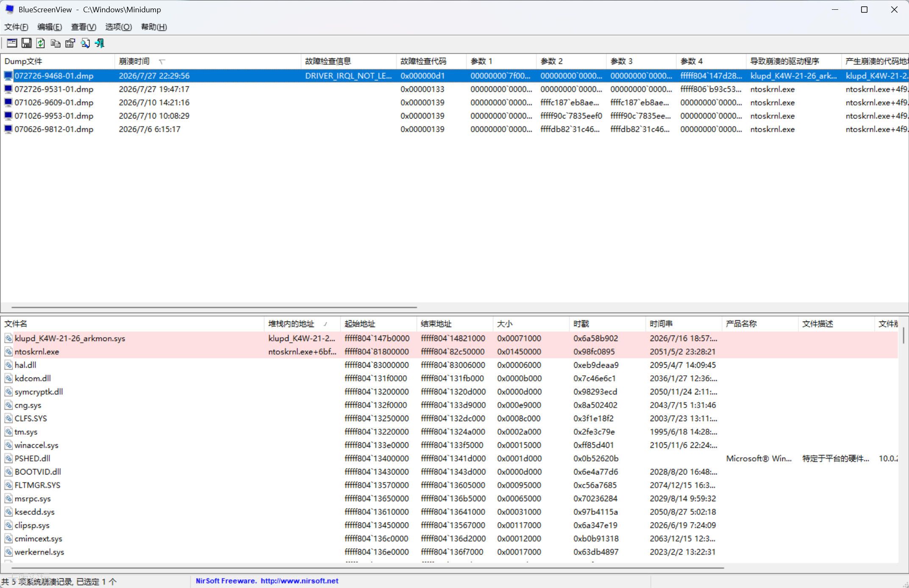Viewport: 909px width, 588px height.
Task: Click the monitor icon of 072726-9531-01.dmp
Action: 8,89
